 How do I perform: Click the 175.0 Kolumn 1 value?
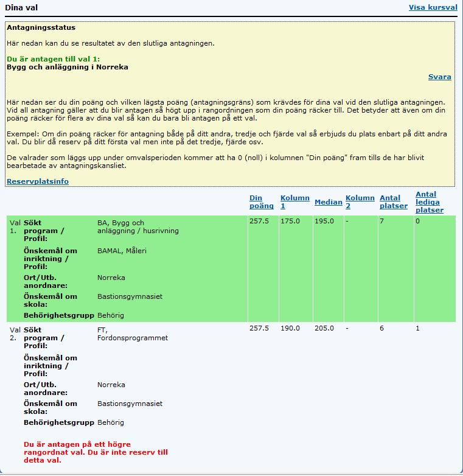(290, 221)
